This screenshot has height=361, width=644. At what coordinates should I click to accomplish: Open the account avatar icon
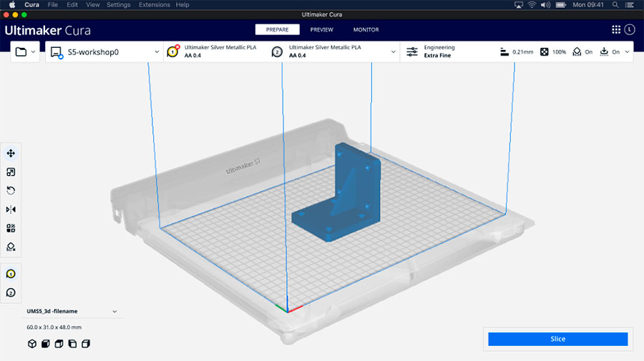tap(630, 29)
